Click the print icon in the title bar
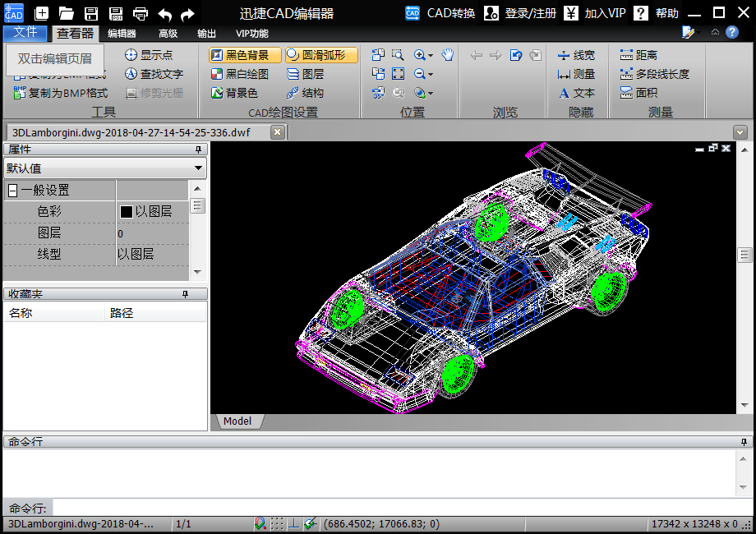 [141, 13]
